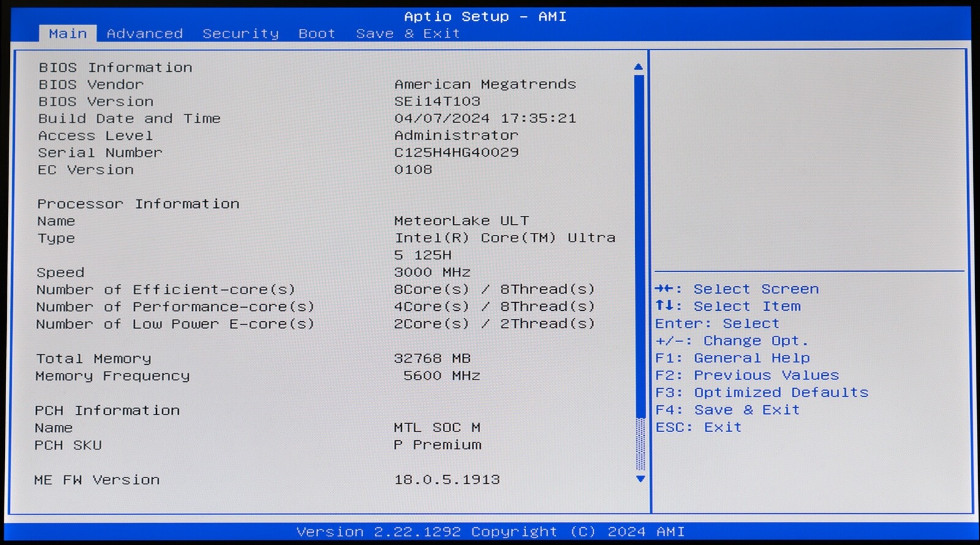980x545 pixels.
Task: Select 8Core(s) / 8Thread(s) efficient-core value
Action: pos(494,289)
